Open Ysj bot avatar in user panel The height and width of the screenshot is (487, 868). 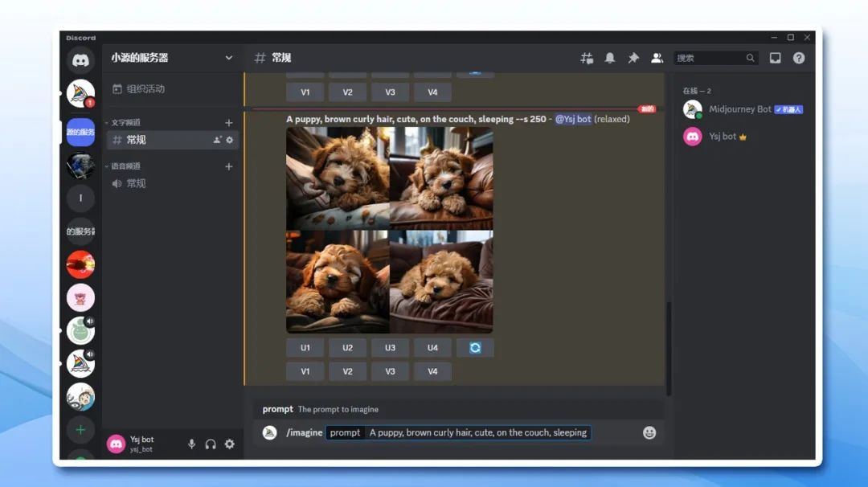116,444
